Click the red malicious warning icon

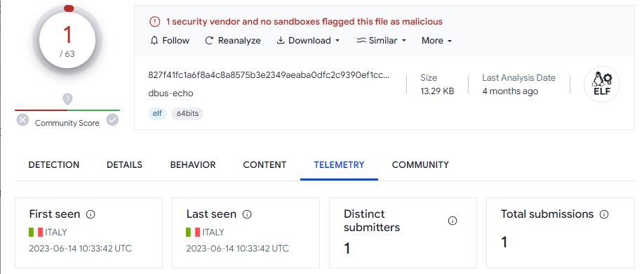click(154, 21)
